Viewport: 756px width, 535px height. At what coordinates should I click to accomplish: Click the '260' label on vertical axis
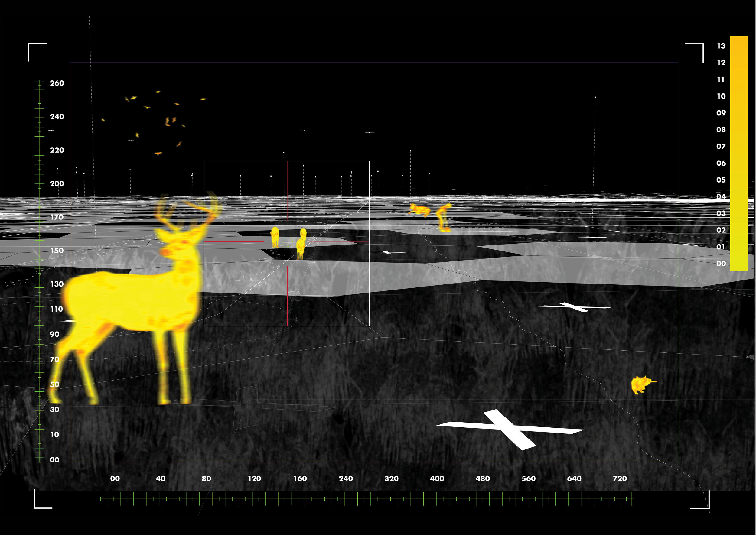pos(57,83)
